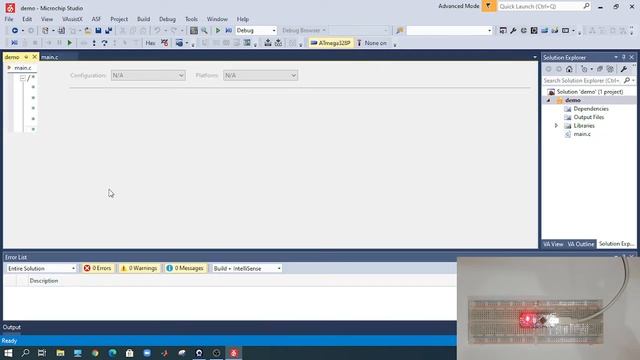Toggle the 0 Warnings filter
The image size is (640, 360).
coord(139,268)
